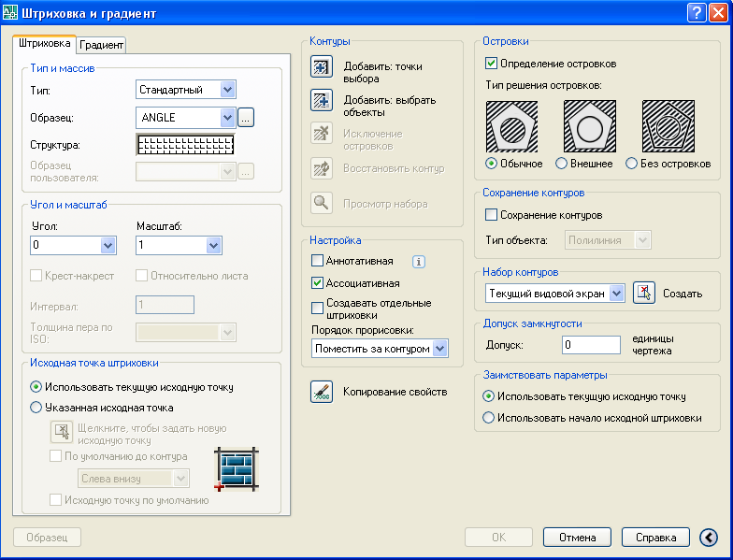Select the 'Без островков' island style thumbnail
733x560 pixels.
(x=668, y=126)
